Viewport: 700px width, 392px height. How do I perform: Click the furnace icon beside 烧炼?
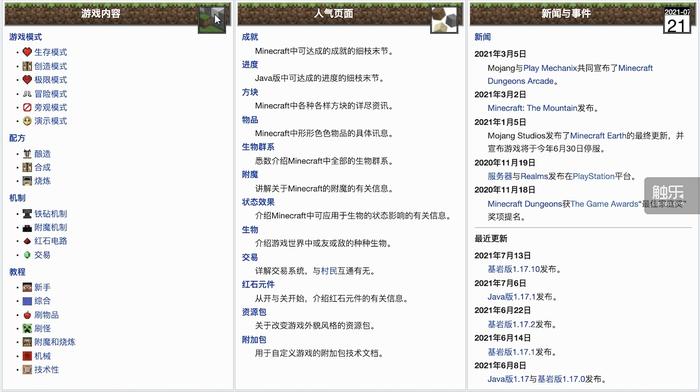click(27, 181)
